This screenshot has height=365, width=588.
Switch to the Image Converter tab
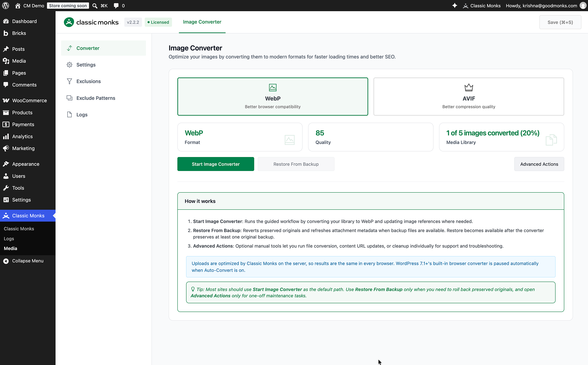202,22
